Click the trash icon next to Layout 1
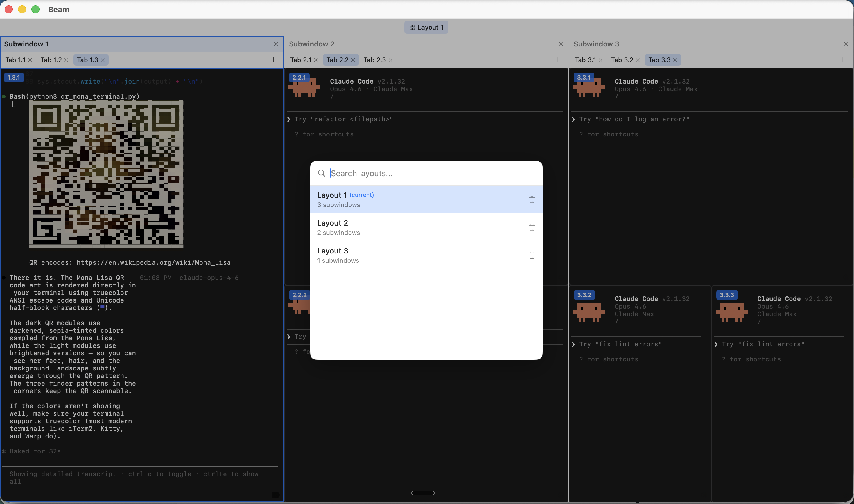Image resolution: width=854 pixels, height=504 pixels. click(531, 199)
